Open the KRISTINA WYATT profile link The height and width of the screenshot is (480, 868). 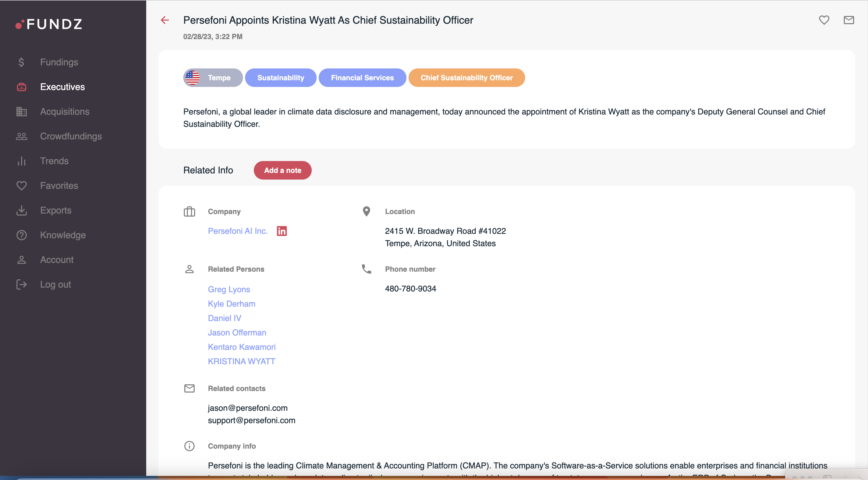pos(241,361)
